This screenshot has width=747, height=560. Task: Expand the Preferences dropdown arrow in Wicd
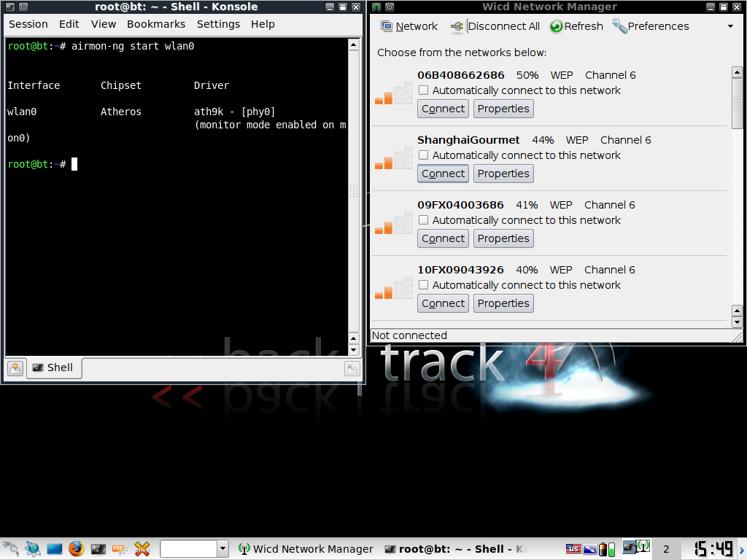[x=732, y=26]
